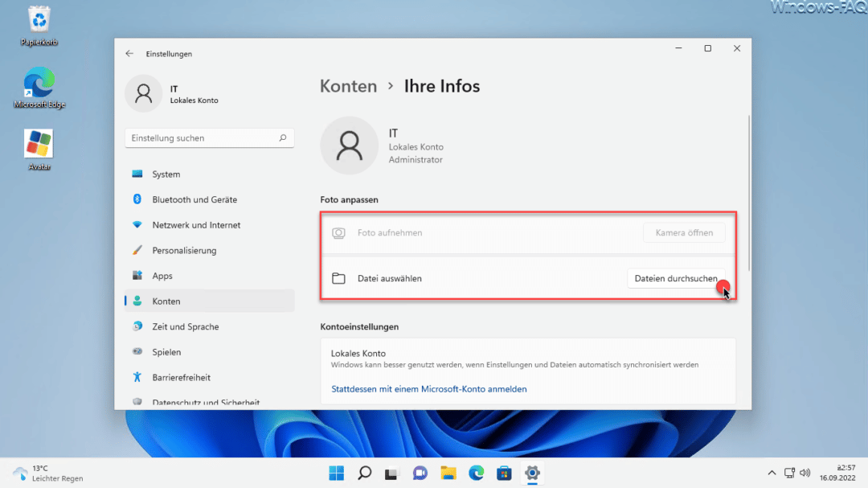The height and width of the screenshot is (488, 868).
Task: Open Bluetooth und Geräte settings
Action: 209,199
